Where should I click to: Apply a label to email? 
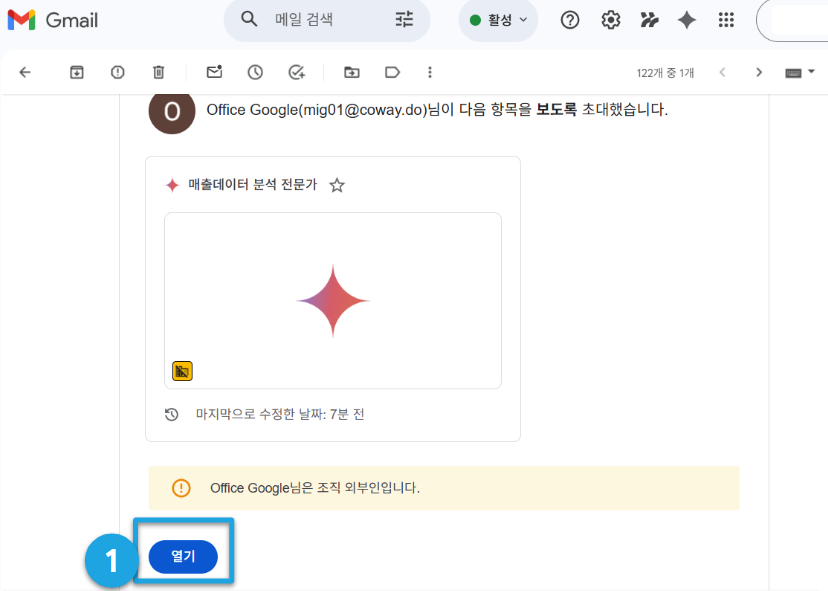(392, 72)
